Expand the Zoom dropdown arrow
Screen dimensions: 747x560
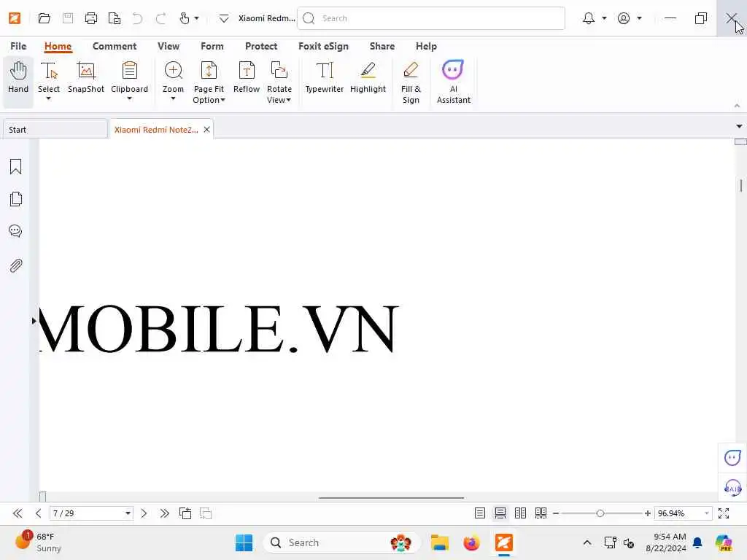click(173, 98)
